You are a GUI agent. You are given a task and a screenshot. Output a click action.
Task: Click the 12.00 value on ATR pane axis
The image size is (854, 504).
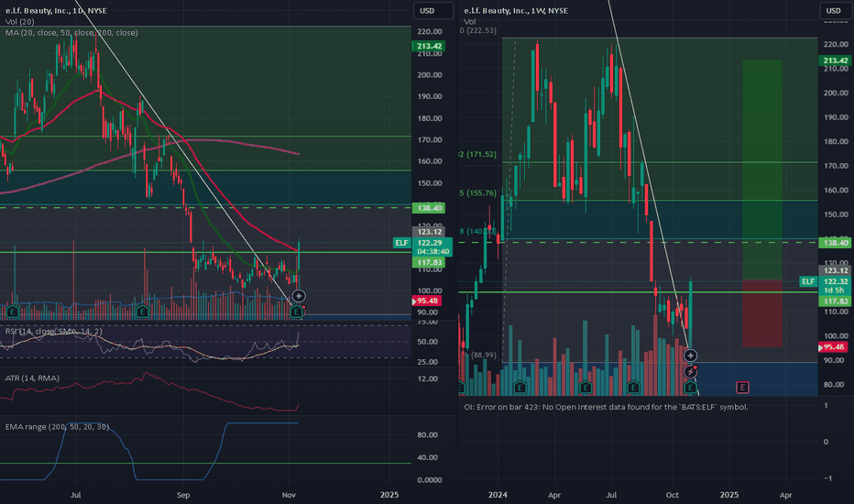[428, 378]
